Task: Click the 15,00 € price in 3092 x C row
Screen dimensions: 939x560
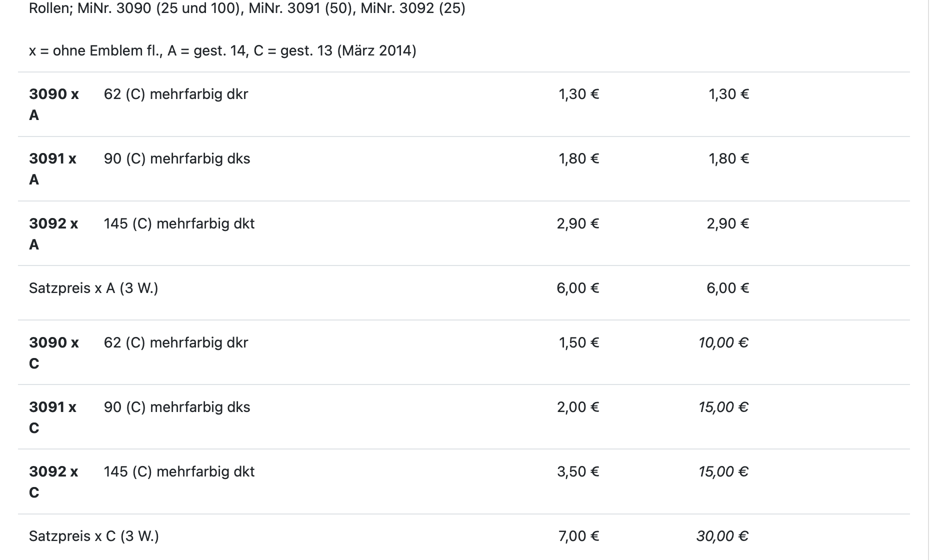Action: coord(723,471)
